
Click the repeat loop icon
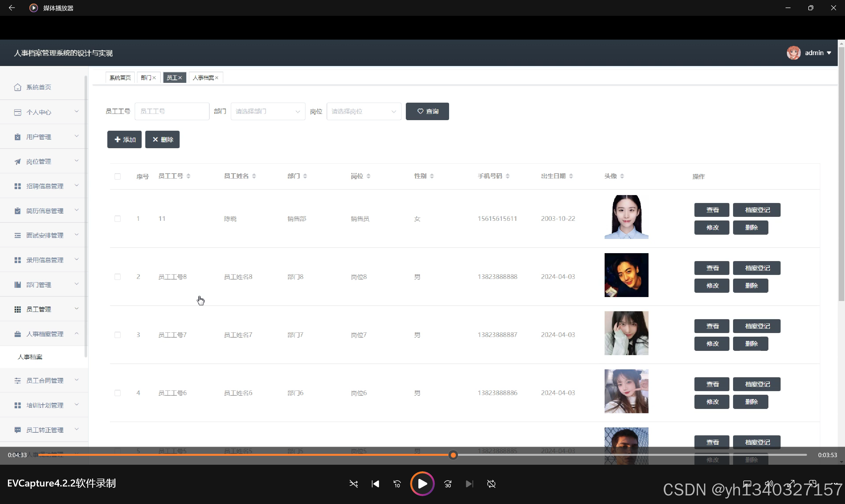click(491, 484)
